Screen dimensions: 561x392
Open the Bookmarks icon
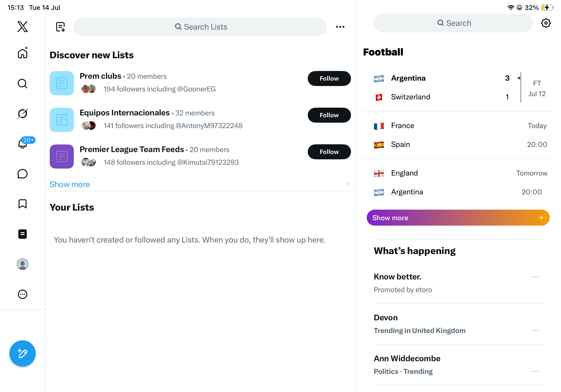[23, 204]
